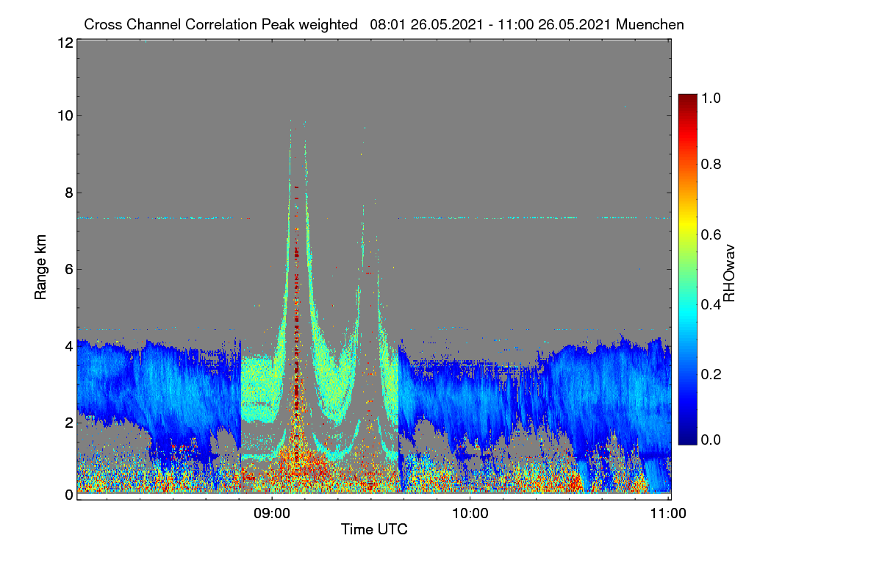882x588 pixels.
Task: Click the '6' range axis tick label
Action: [x=68, y=269]
